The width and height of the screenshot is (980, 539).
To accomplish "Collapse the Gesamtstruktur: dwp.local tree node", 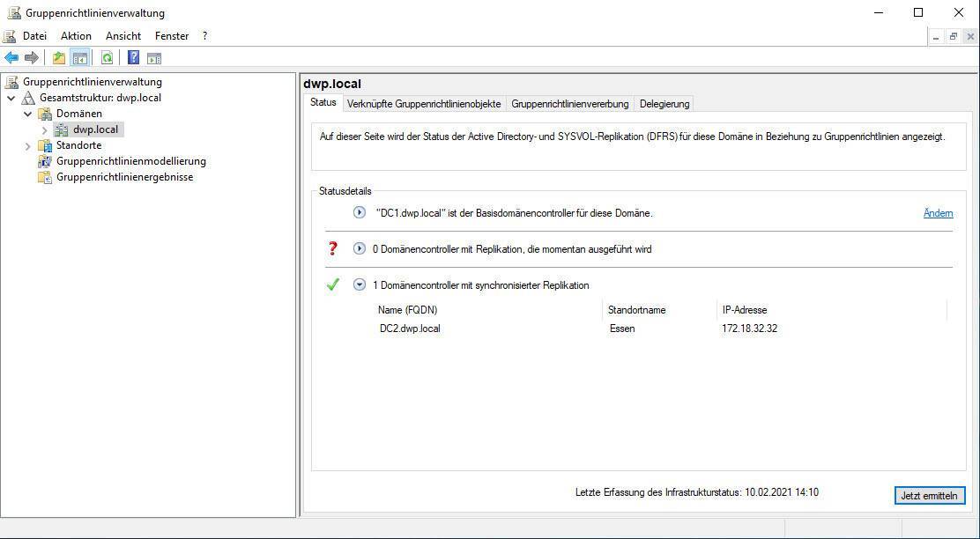I will click(x=11, y=98).
